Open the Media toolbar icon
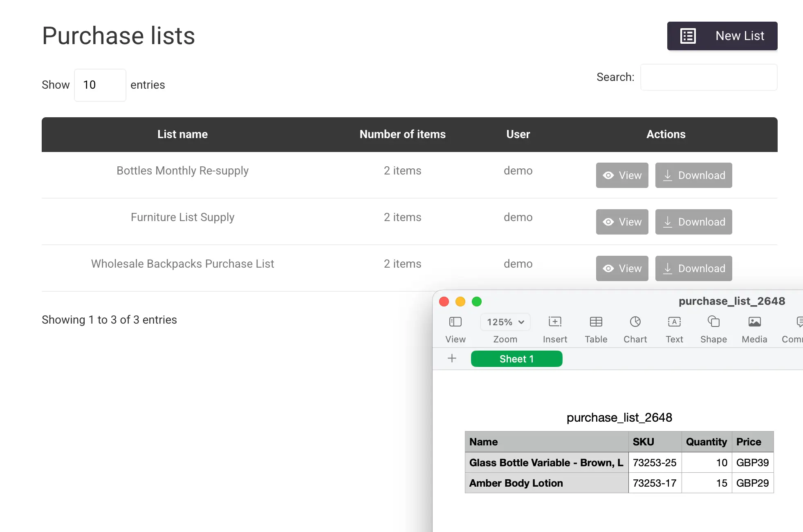Screen dimensions: 803x532 754,322
